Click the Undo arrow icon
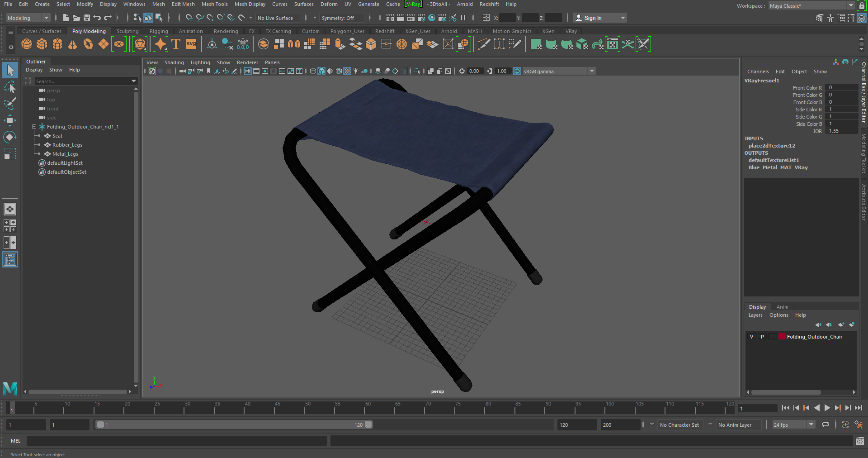 pyautogui.click(x=97, y=18)
